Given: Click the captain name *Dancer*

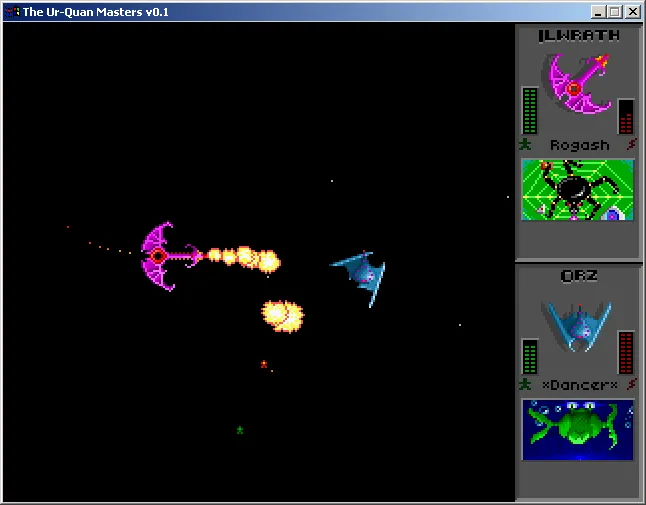Looking at the screenshot, I should coord(579,385).
